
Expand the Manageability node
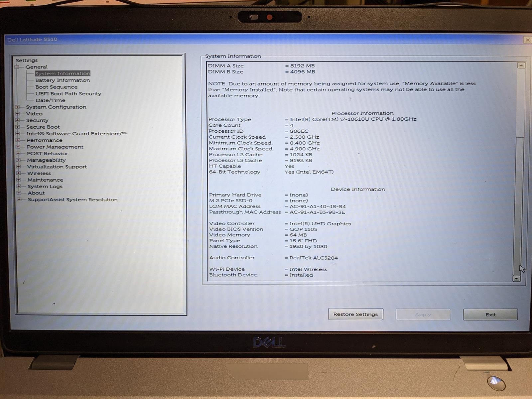(x=18, y=160)
